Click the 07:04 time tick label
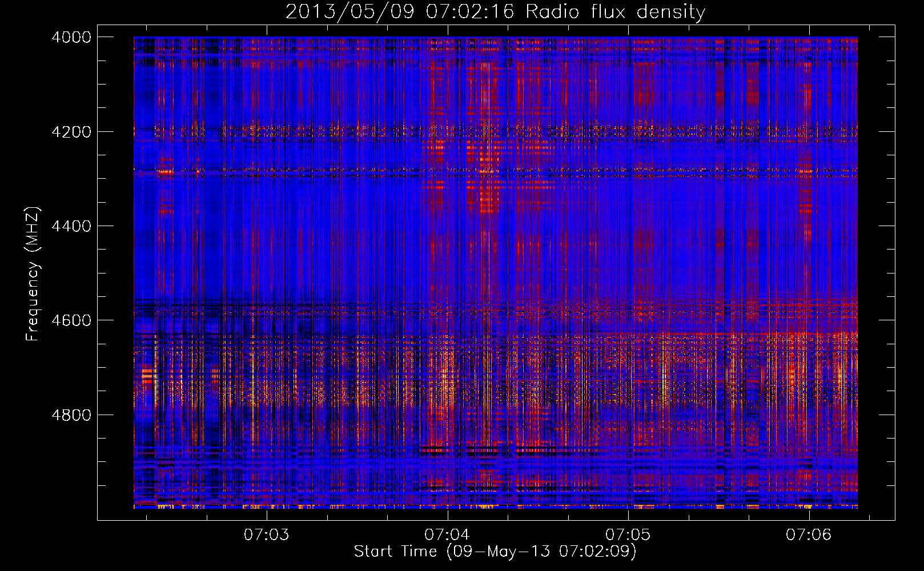This screenshot has width=924, height=571. [447, 535]
